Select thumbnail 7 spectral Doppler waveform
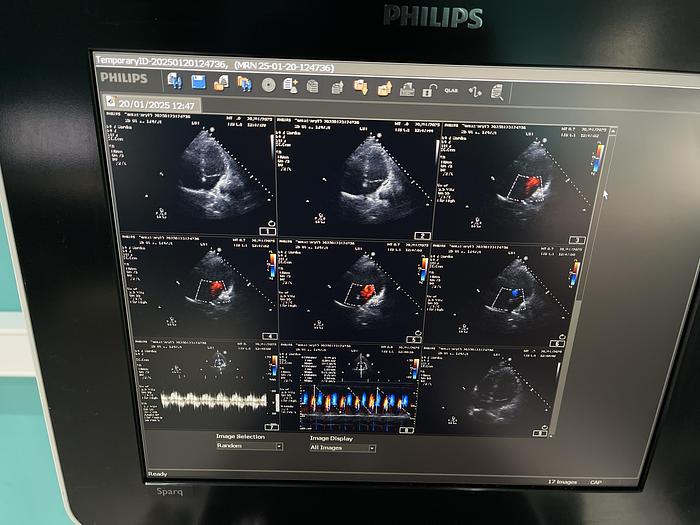The width and height of the screenshot is (700, 525). tap(208, 386)
